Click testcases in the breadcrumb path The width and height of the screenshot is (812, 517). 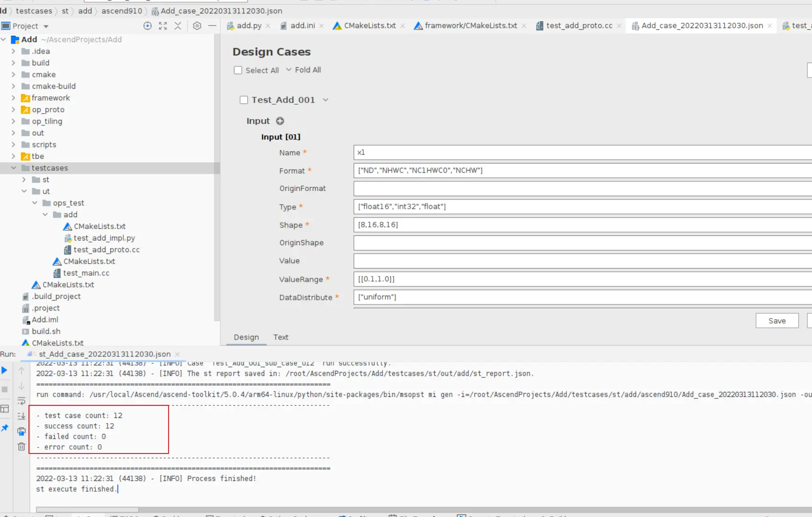[x=34, y=11]
